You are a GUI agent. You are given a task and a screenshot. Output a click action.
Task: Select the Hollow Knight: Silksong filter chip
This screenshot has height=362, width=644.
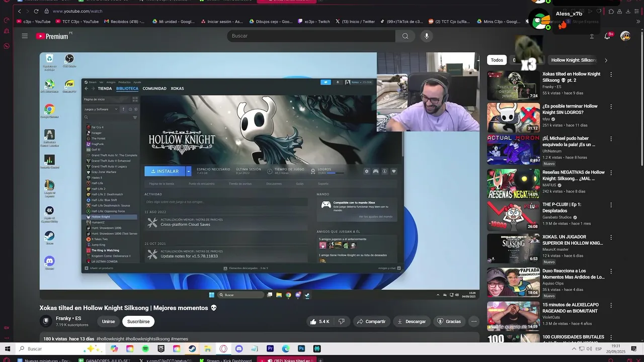[x=573, y=60]
